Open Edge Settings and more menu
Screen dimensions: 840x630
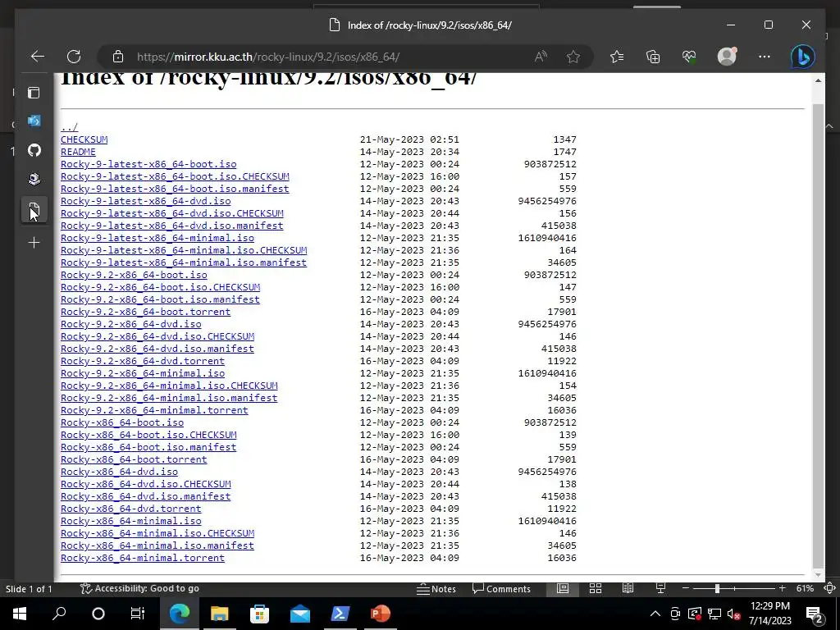(765, 57)
